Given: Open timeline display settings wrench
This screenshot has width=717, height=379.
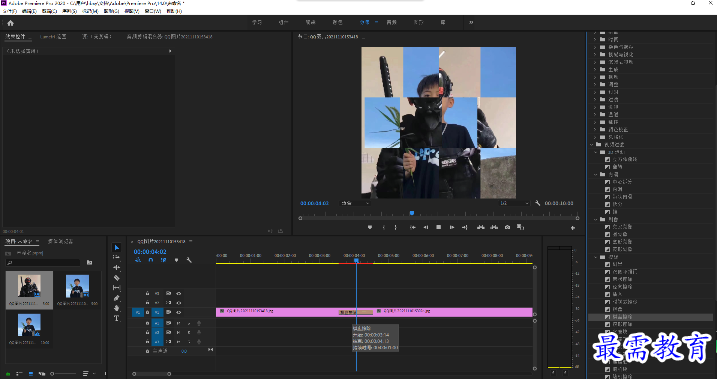Looking at the screenshot, I should coord(189,260).
